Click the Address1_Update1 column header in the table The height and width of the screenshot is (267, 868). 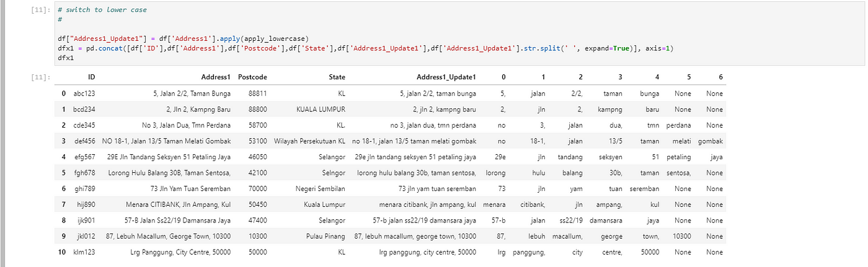pos(446,77)
